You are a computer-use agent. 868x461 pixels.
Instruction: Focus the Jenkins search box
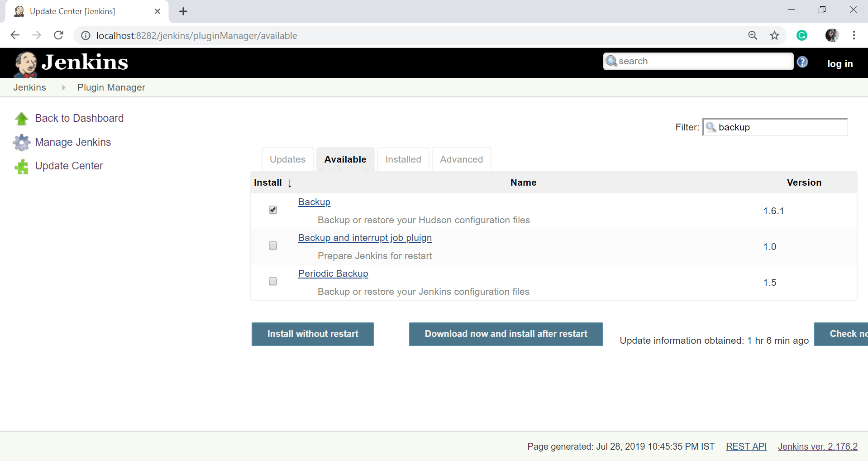(x=698, y=61)
